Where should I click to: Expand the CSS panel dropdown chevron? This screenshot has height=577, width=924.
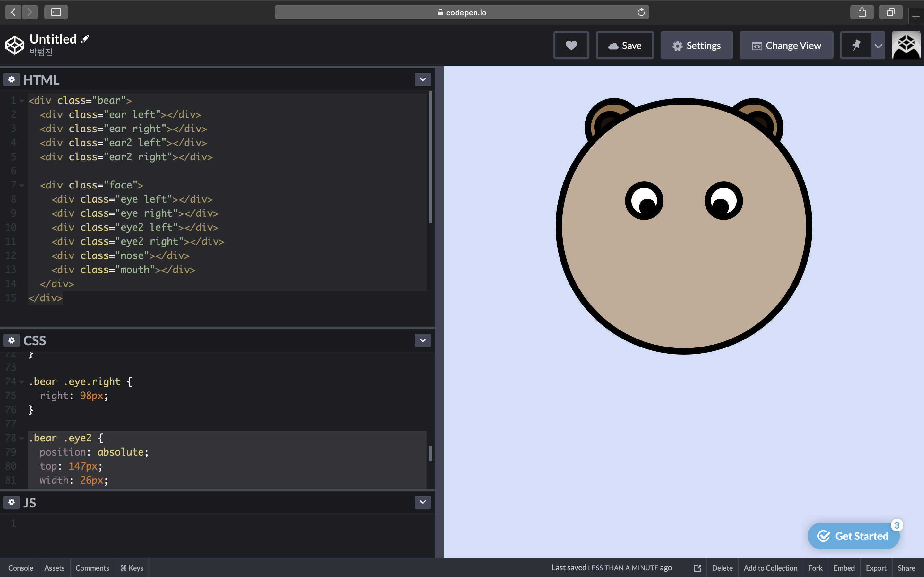[x=422, y=340]
